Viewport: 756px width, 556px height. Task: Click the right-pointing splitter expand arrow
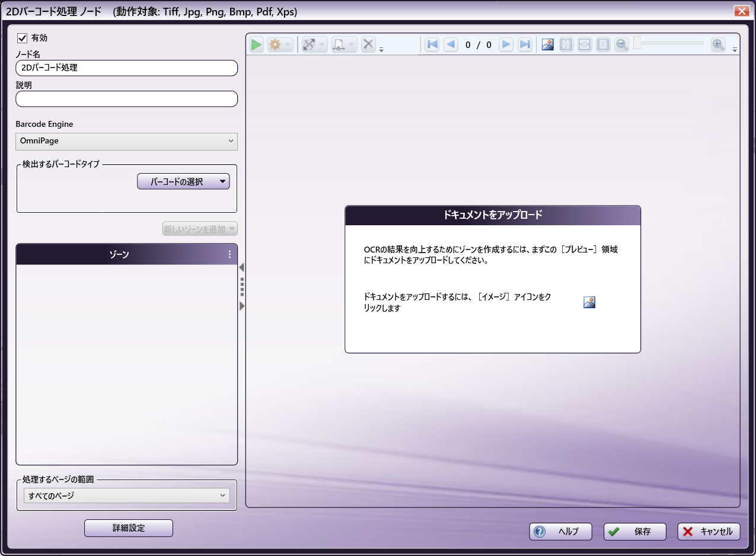click(x=241, y=306)
